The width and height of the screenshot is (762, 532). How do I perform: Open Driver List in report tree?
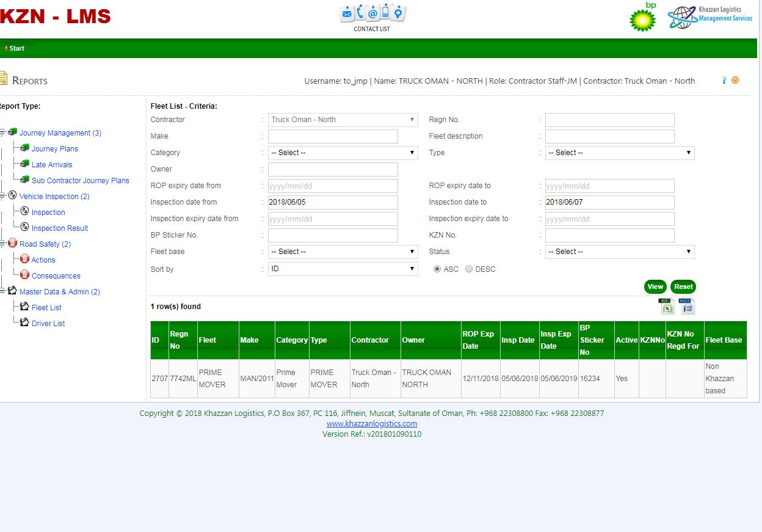pyautogui.click(x=48, y=324)
